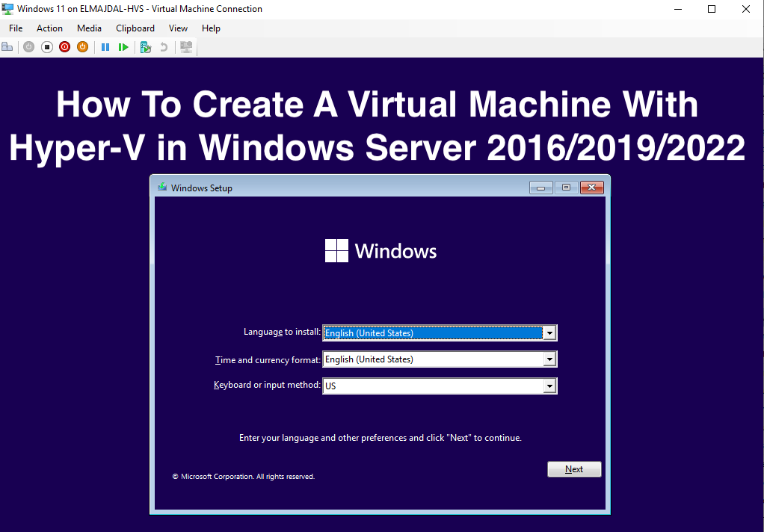
Task: Click the Microsoft Corporation copyright text
Action: tap(244, 477)
